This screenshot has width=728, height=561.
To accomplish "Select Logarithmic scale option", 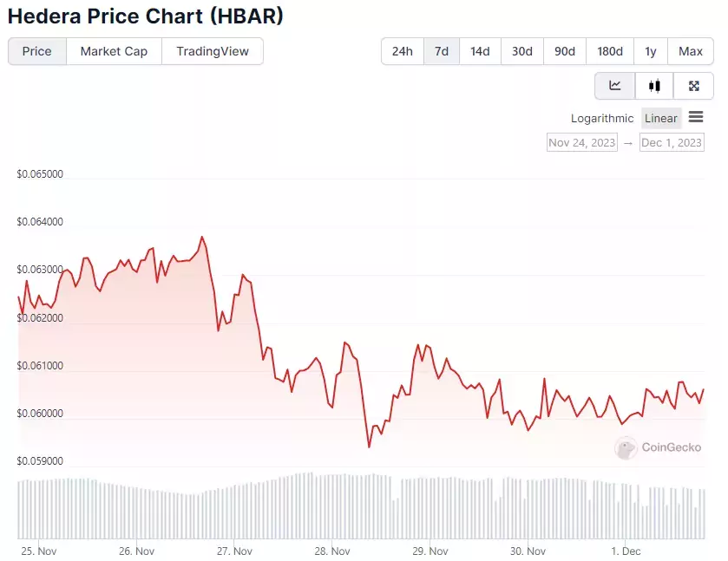I will coord(602,118).
